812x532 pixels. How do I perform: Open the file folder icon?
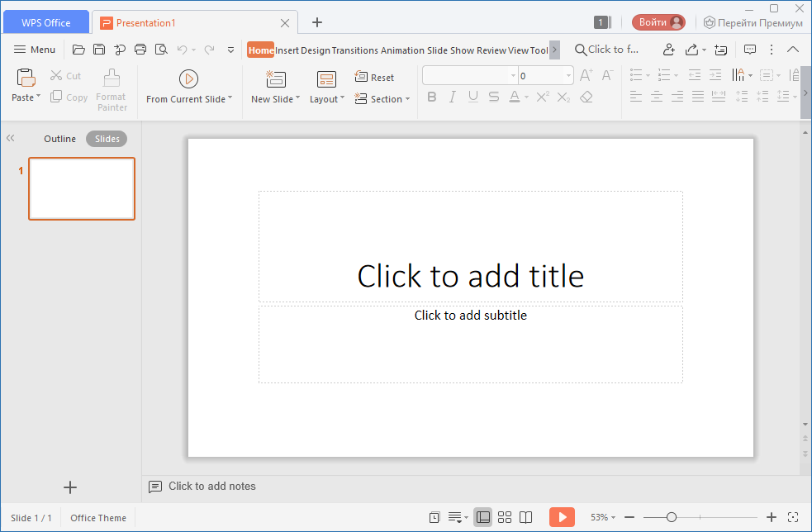tap(78, 50)
